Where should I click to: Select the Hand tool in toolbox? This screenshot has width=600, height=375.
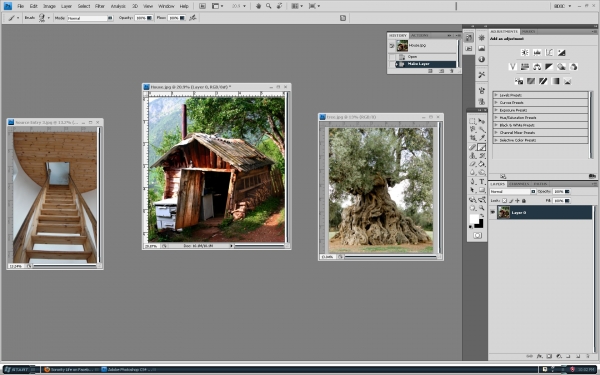[x=473, y=208]
